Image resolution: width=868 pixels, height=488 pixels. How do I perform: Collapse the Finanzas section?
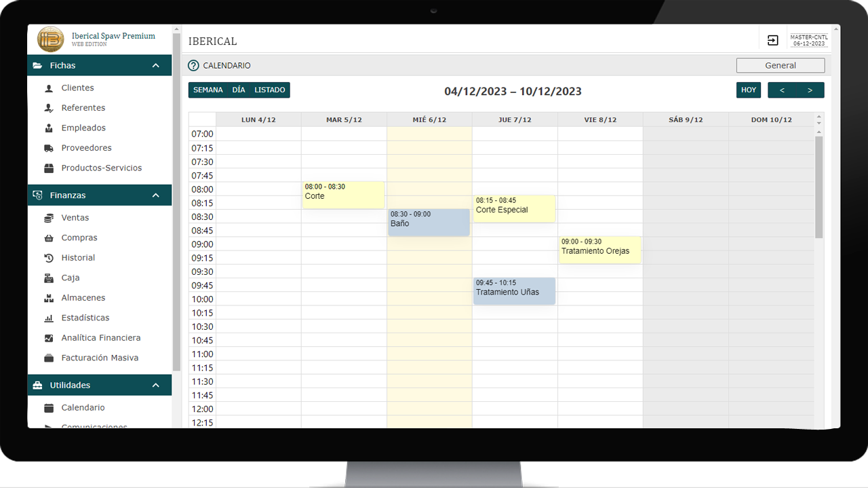coord(156,195)
